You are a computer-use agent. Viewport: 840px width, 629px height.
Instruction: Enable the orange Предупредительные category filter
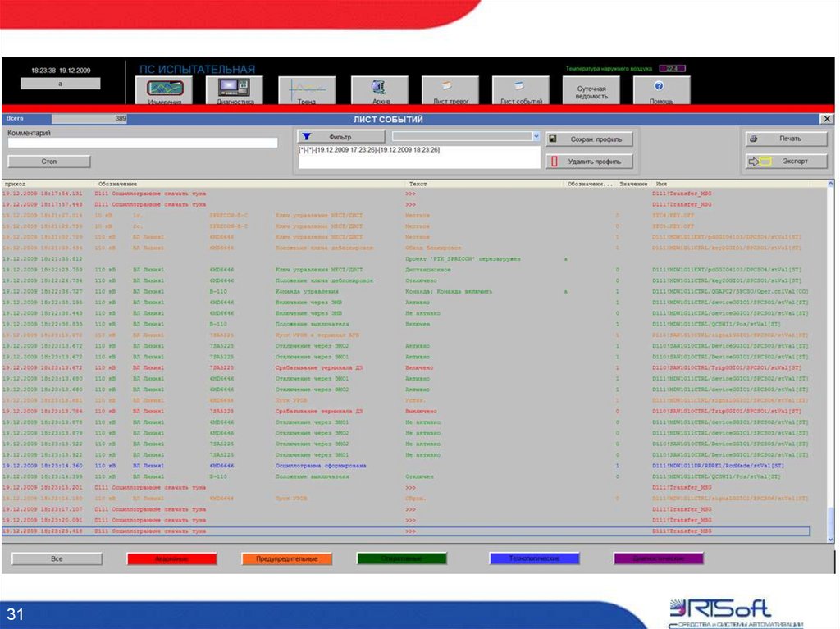click(287, 558)
